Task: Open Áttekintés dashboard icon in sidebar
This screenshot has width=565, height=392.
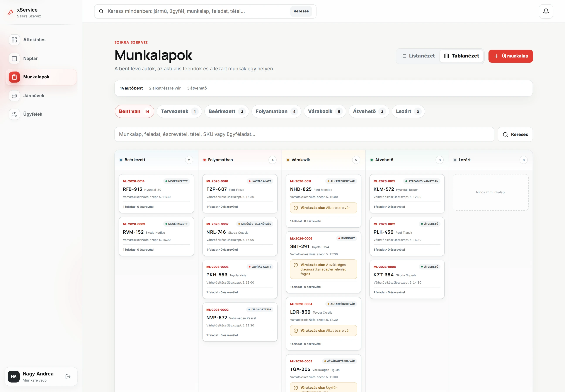Action: click(x=14, y=40)
